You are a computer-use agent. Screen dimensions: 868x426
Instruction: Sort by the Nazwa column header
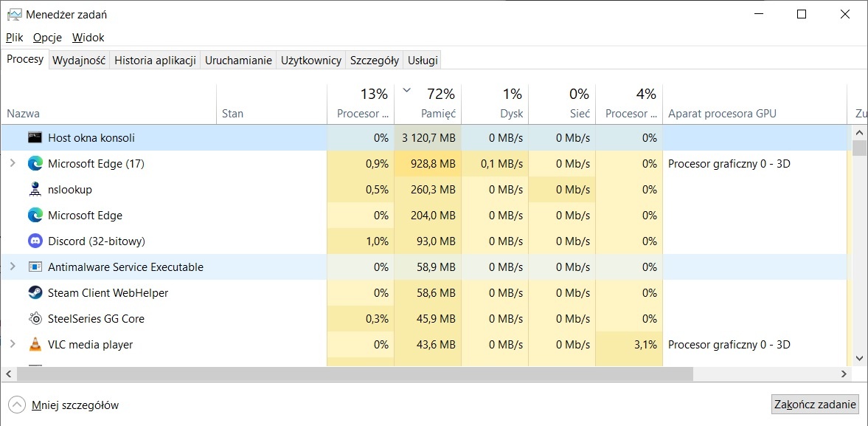coord(108,104)
